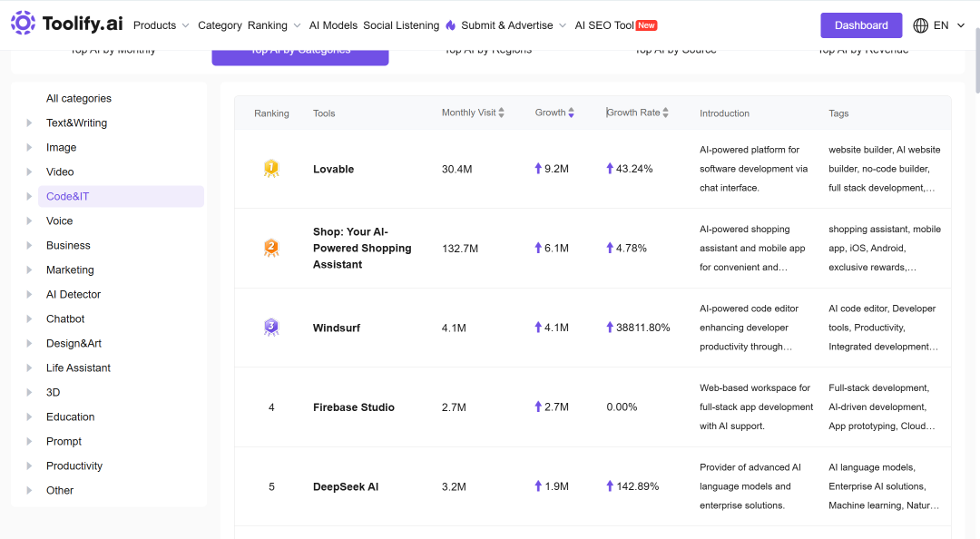Click up arrow next to Windsurf 38811.80%

[610, 327]
